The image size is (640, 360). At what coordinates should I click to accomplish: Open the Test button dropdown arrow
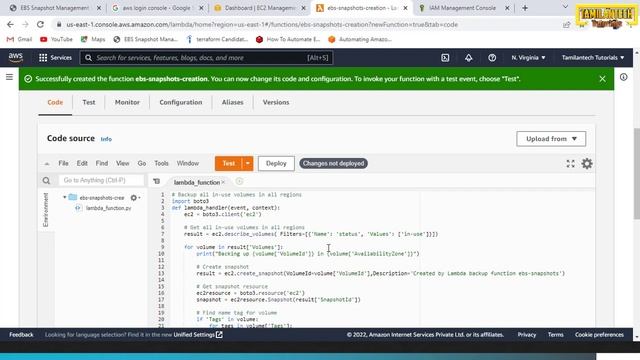pos(248,163)
